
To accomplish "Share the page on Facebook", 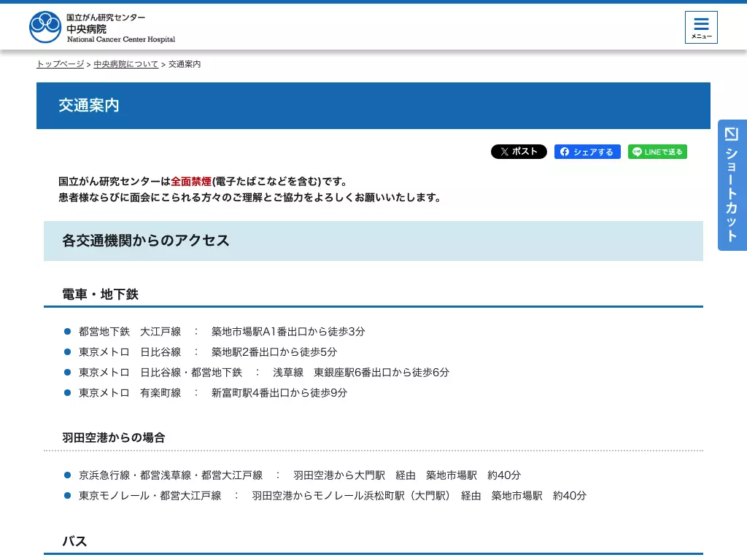I will pos(587,152).
